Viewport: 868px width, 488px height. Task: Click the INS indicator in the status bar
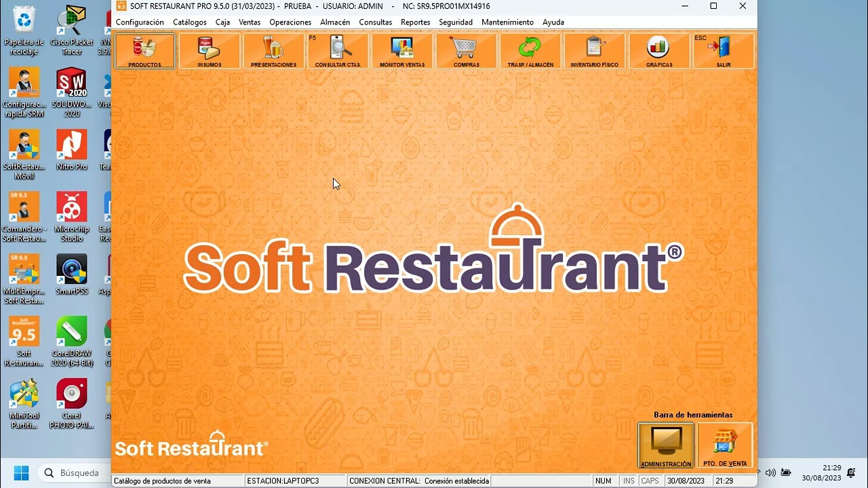point(629,481)
